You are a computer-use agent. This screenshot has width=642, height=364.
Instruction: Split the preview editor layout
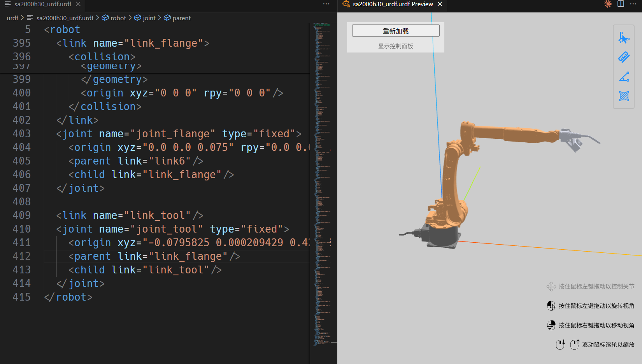(x=621, y=4)
